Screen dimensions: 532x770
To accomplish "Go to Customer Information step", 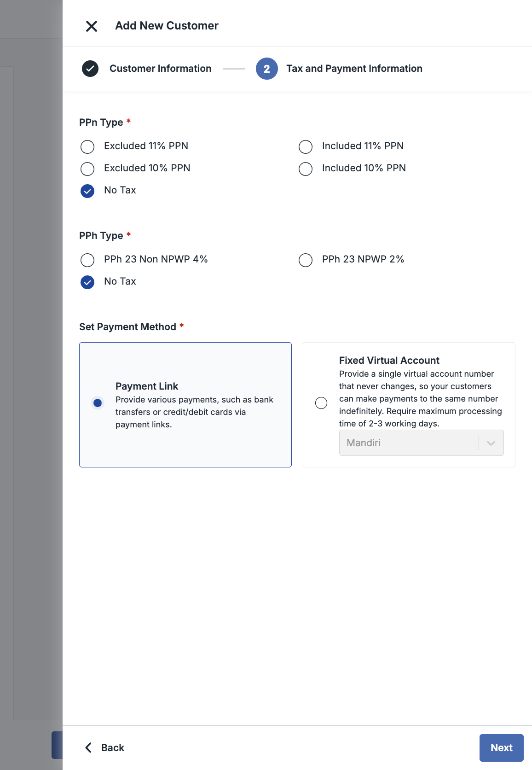I will [x=160, y=69].
